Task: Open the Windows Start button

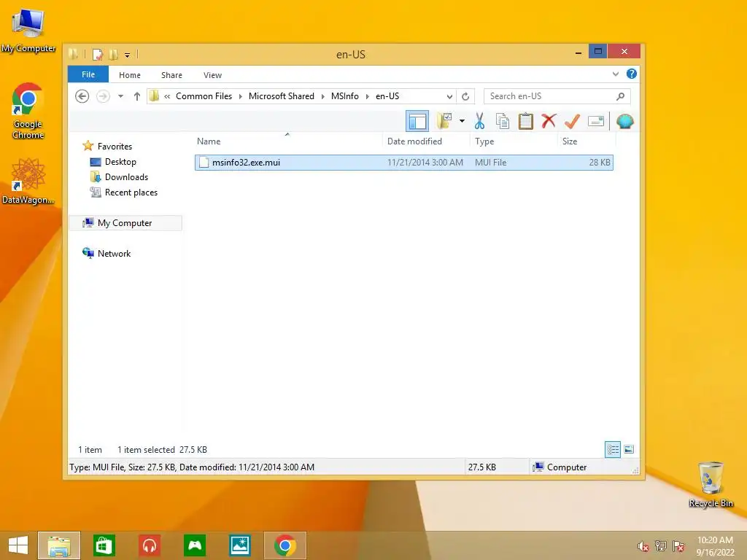Action: 18,545
